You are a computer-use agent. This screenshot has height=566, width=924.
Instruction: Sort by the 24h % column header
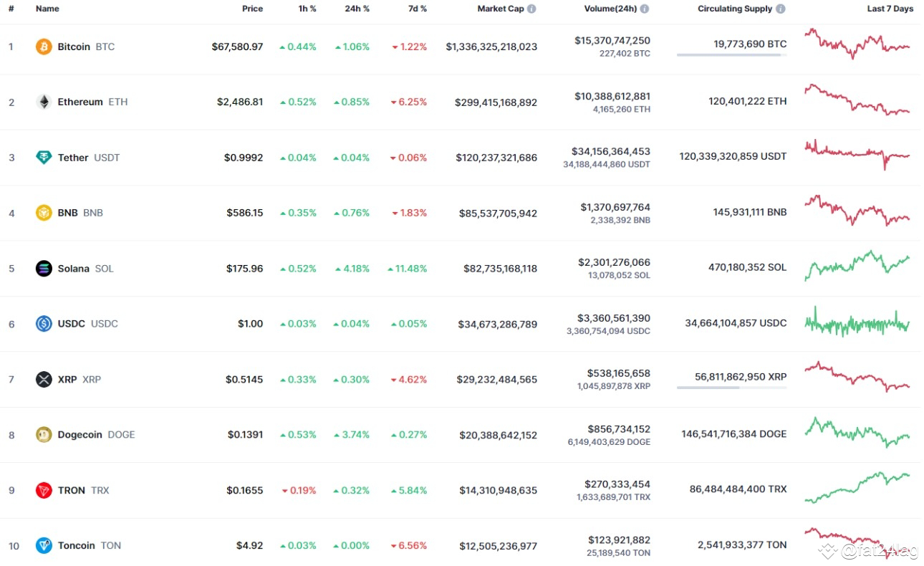(357, 9)
